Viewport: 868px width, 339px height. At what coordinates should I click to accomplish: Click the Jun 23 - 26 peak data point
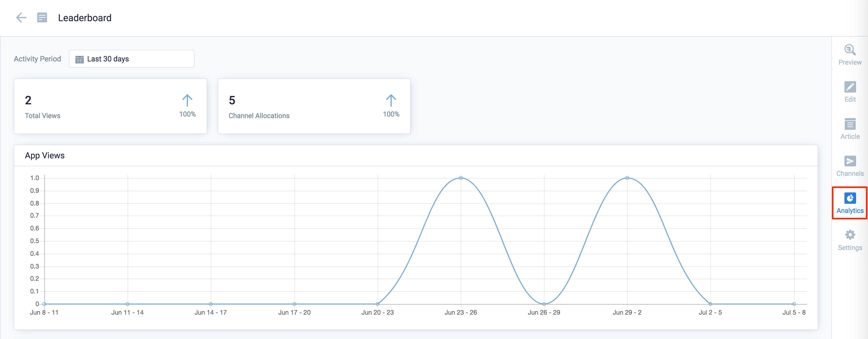point(460,178)
